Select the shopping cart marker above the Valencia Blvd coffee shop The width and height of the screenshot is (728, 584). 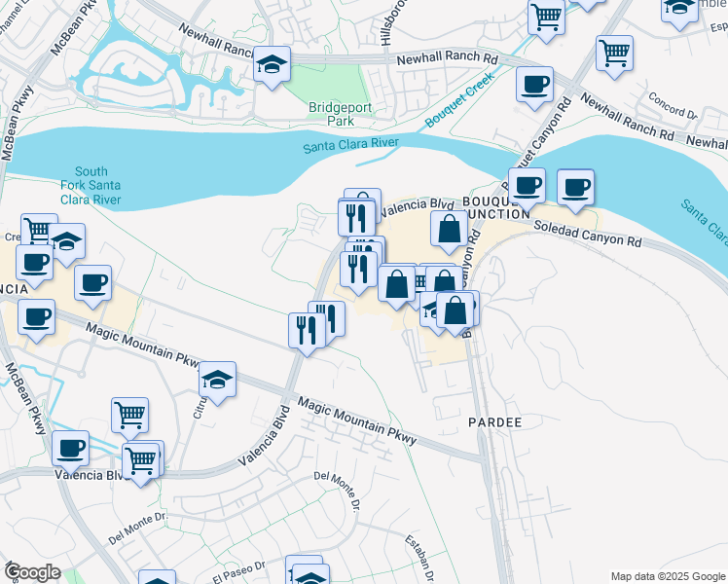click(x=129, y=415)
